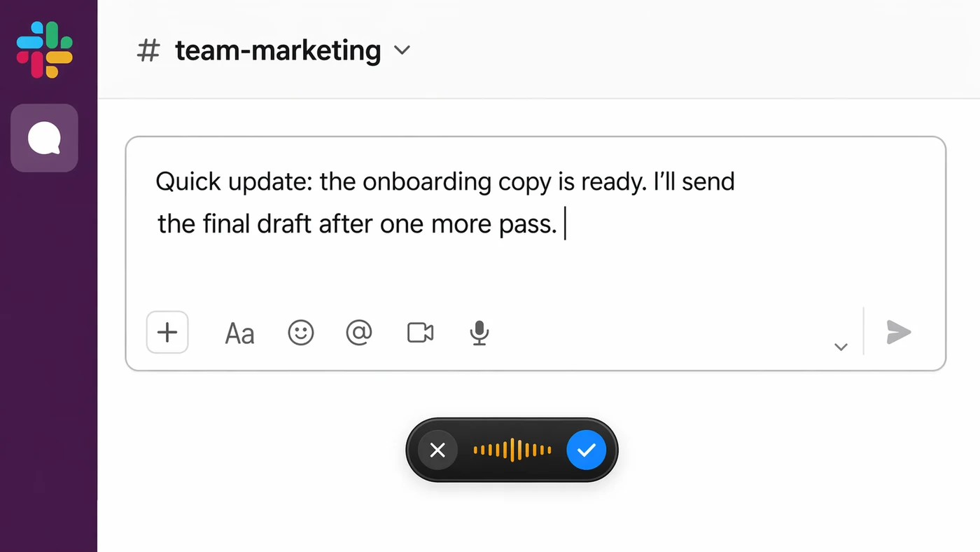Click the Slack workspace logo

44,49
